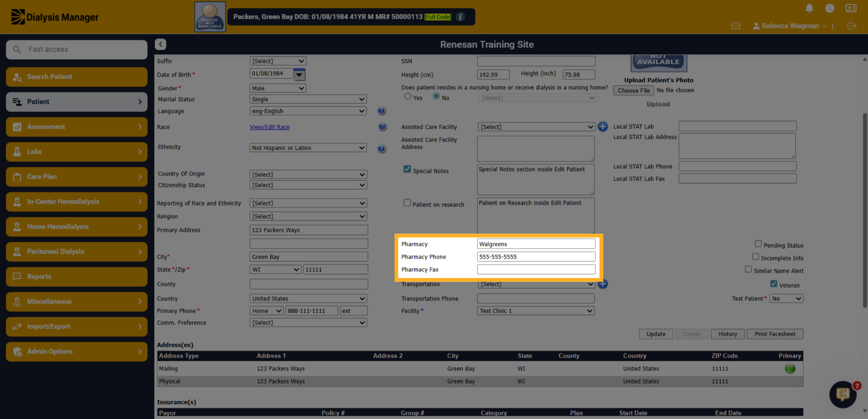Screen dimensions: 868x419
Task: Click the Update button
Action: pyautogui.click(x=656, y=334)
